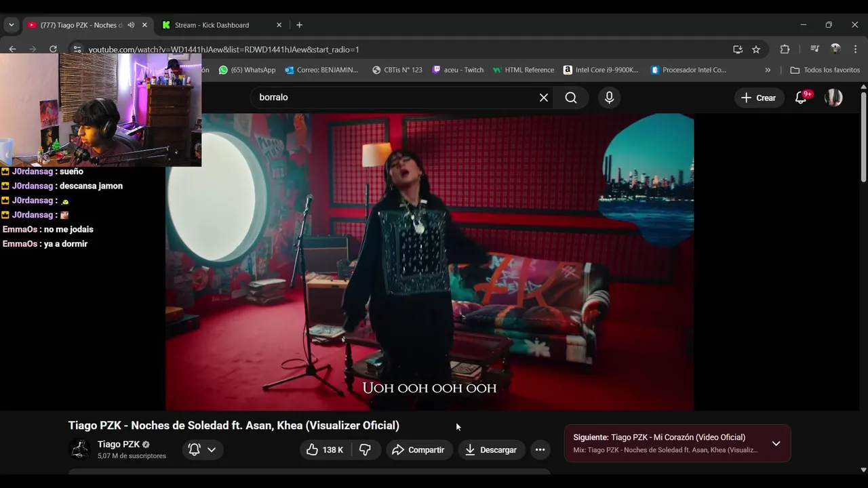
Task: Open the Correo: BENJAMIN bookmark
Action: [321, 70]
